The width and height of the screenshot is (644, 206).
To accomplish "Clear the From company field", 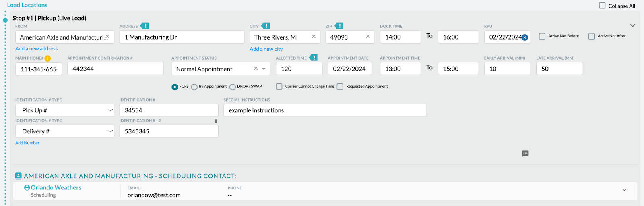I will click(x=107, y=37).
